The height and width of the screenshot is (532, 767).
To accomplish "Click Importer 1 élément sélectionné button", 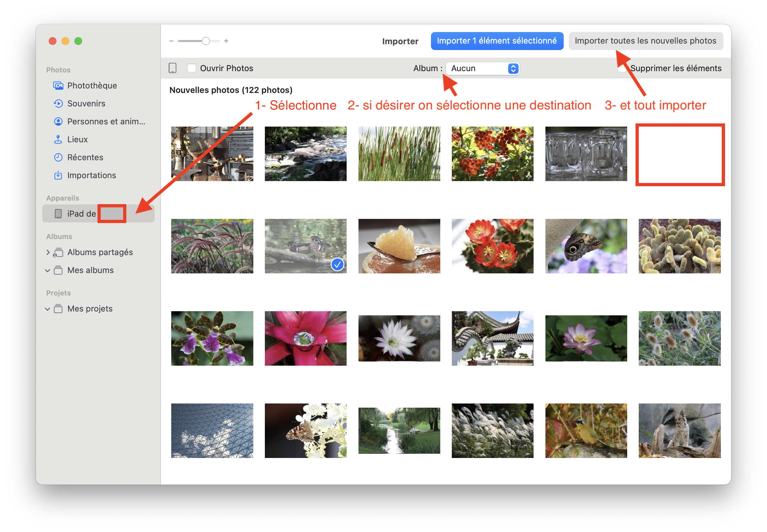I will (497, 41).
